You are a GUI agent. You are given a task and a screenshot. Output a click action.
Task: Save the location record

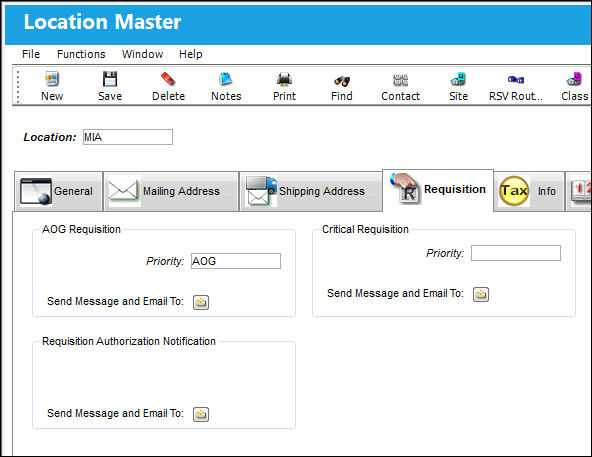[x=110, y=86]
